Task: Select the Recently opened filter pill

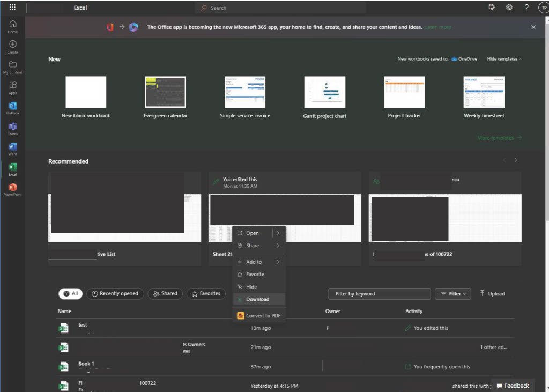Action: pos(115,293)
